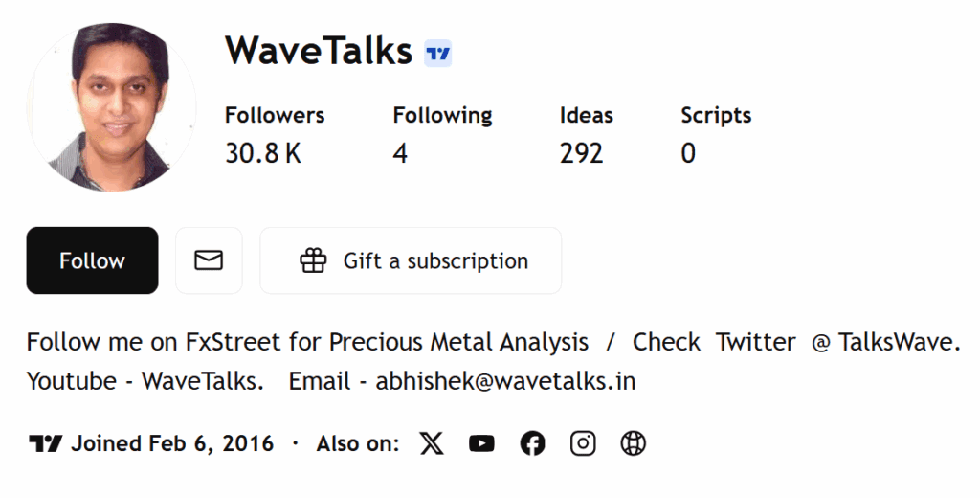Open the Instagram profile icon
Screen dimensions: 980x498
583,443
